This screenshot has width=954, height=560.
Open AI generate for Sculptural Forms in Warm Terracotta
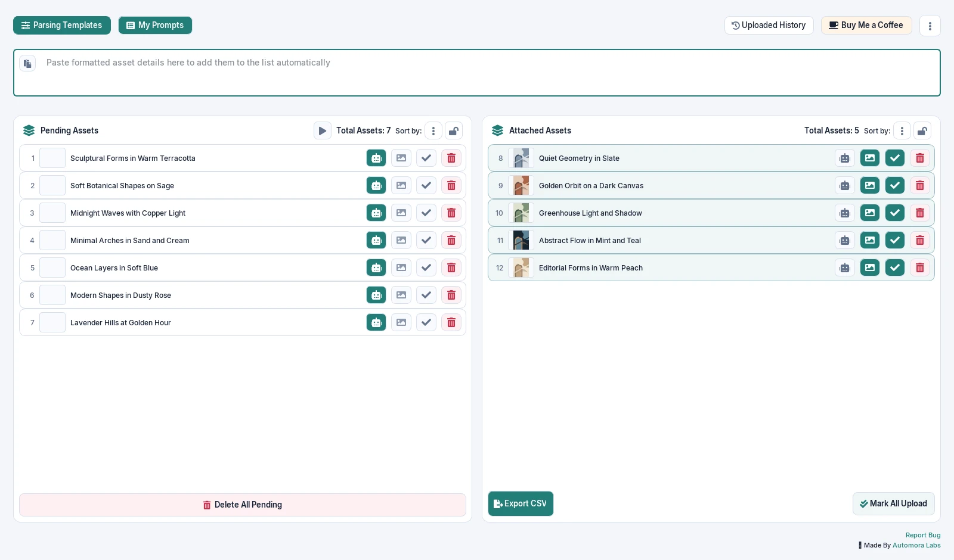pyautogui.click(x=376, y=158)
